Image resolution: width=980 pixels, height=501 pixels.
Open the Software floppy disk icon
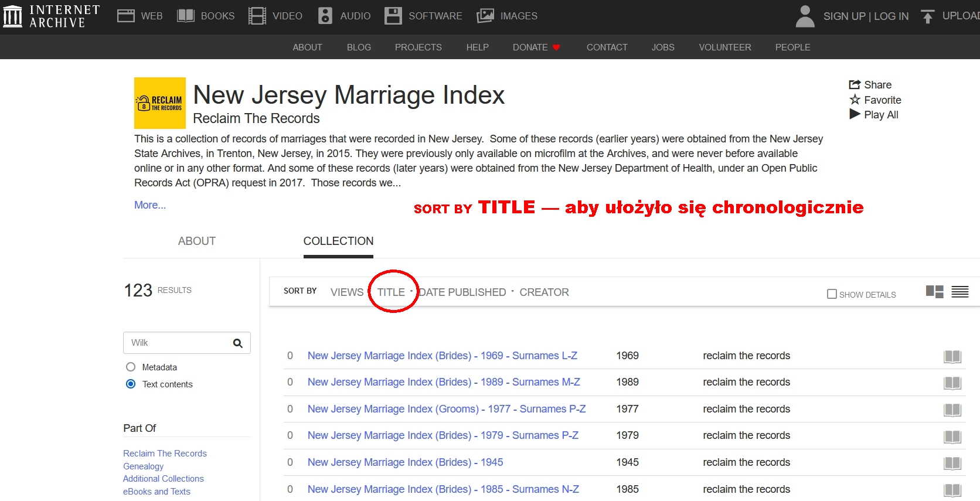[393, 16]
